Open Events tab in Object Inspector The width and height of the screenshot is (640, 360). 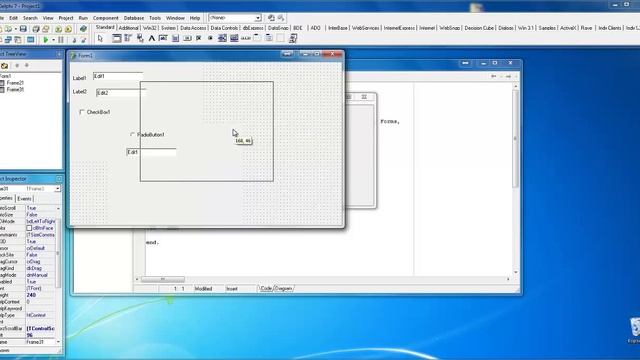click(24, 199)
